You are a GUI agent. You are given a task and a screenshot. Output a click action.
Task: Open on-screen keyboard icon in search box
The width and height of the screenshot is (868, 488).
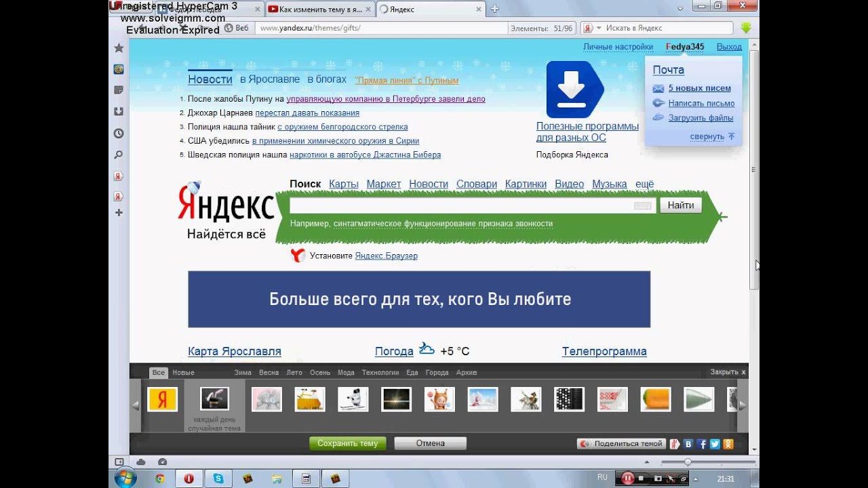(642, 205)
